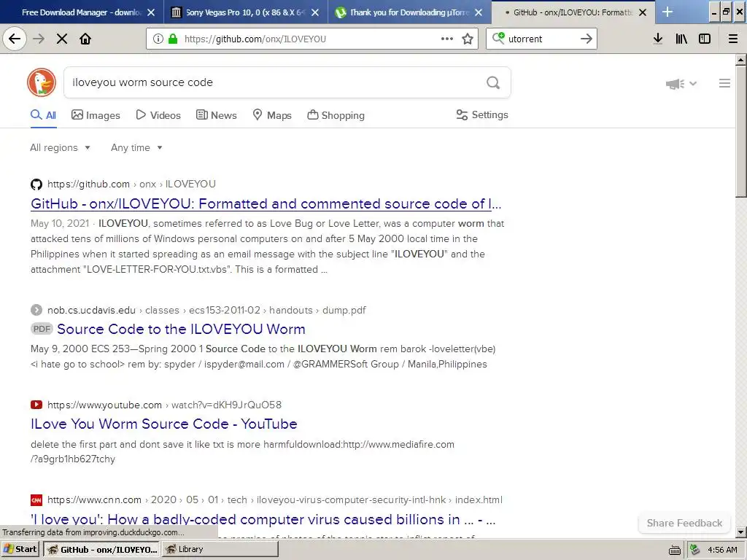This screenshot has width=747, height=560.
Task: Open the Library bookshelf icon in toolbar
Action: coord(681,39)
